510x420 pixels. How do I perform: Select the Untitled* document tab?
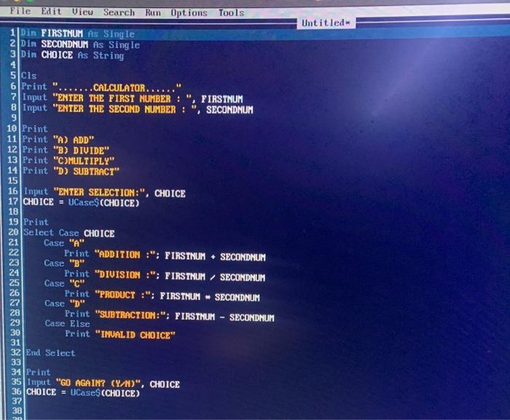326,23
